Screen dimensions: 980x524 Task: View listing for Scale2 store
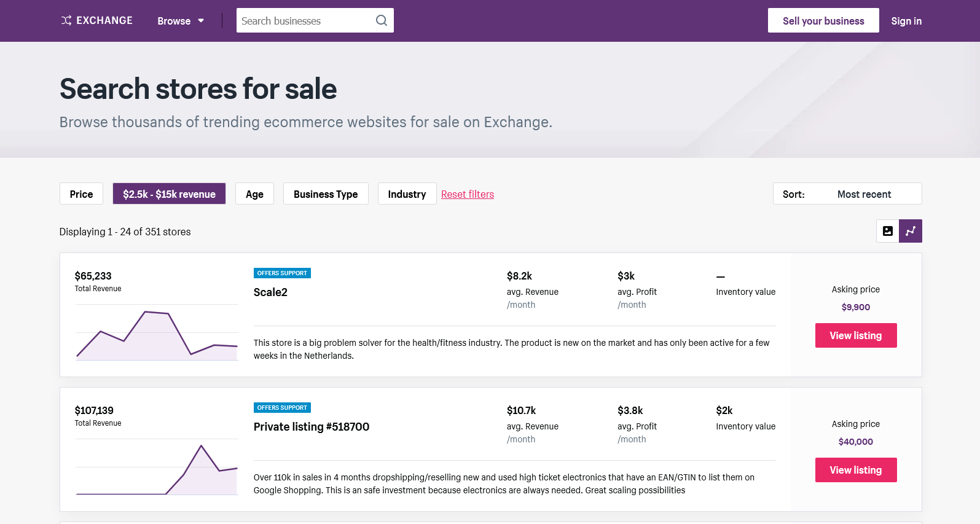click(x=856, y=335)
